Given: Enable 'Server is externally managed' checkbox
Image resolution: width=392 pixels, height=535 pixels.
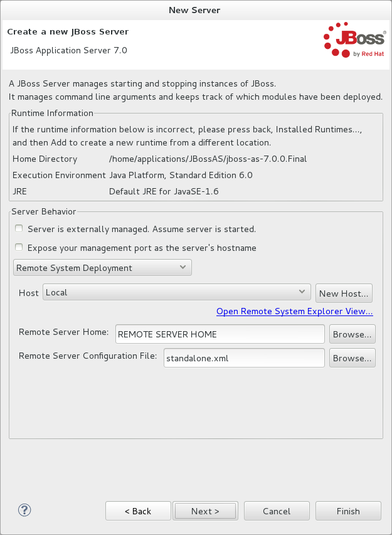Looking at the screenshot, I should (19, 228).
